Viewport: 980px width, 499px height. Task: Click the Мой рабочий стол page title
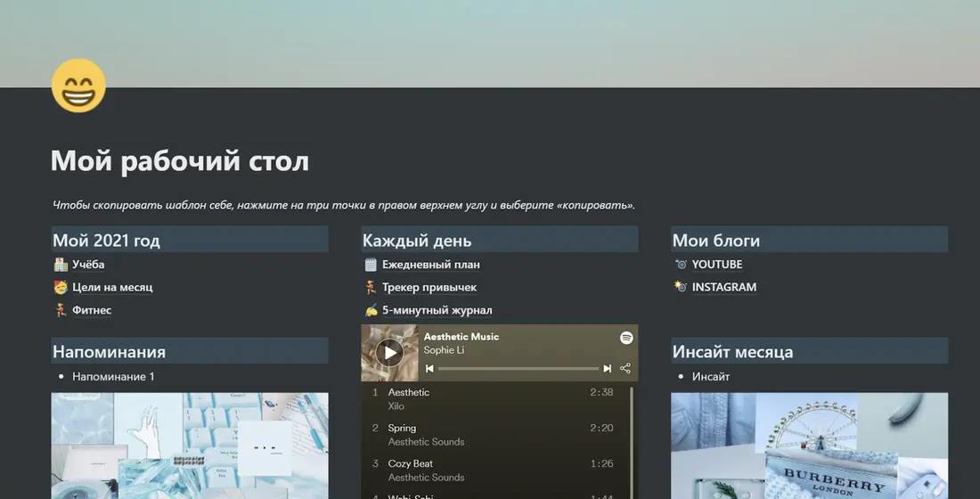(x=180, y=160)
